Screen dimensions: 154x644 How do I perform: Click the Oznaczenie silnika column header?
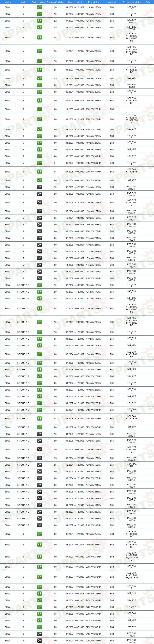point(132,2)
